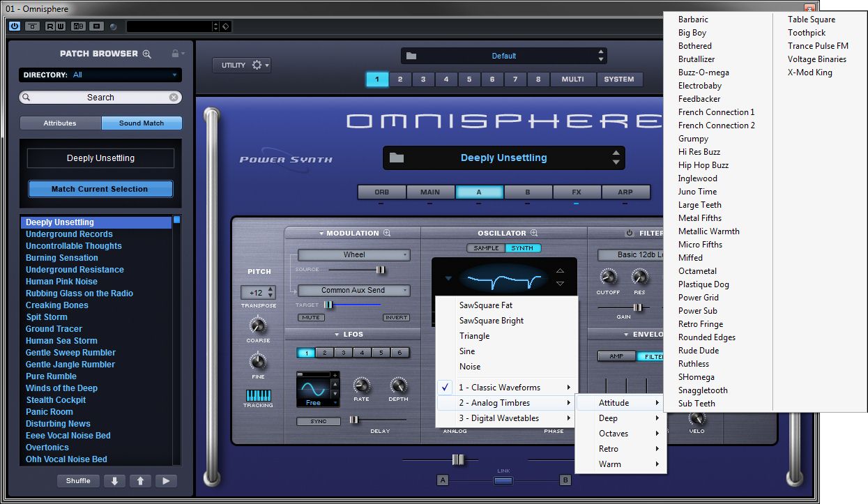This screenshot has width=868, height=504.
Task: Clear the patch search with X icon
Action: pyautogui.click(x=174, y=98)
